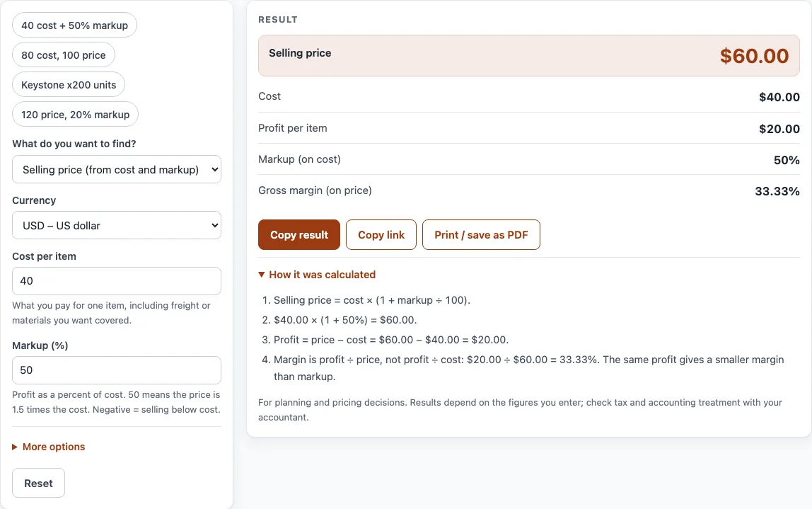
Task: Click step 2 "$40.00 × (1 + 50%)" line
Action: 345,320
